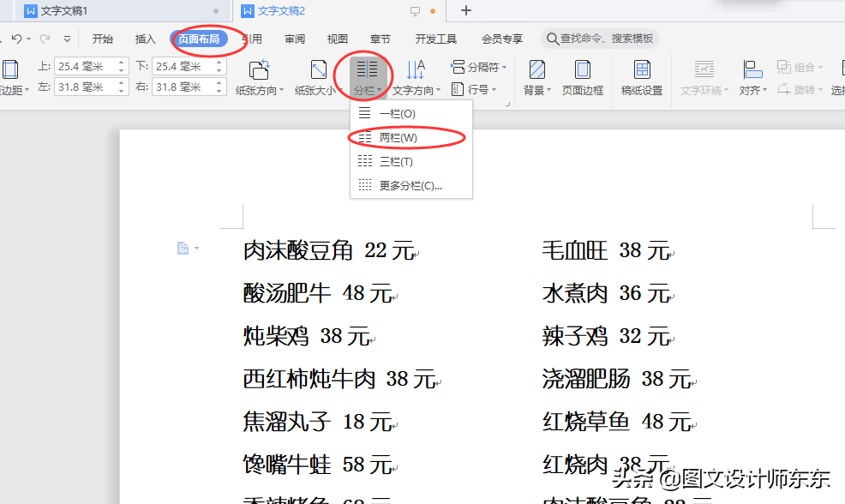Screen dimensions: 845x504
Task: Open the 页边距 margins button
Action: pos(13,78)
